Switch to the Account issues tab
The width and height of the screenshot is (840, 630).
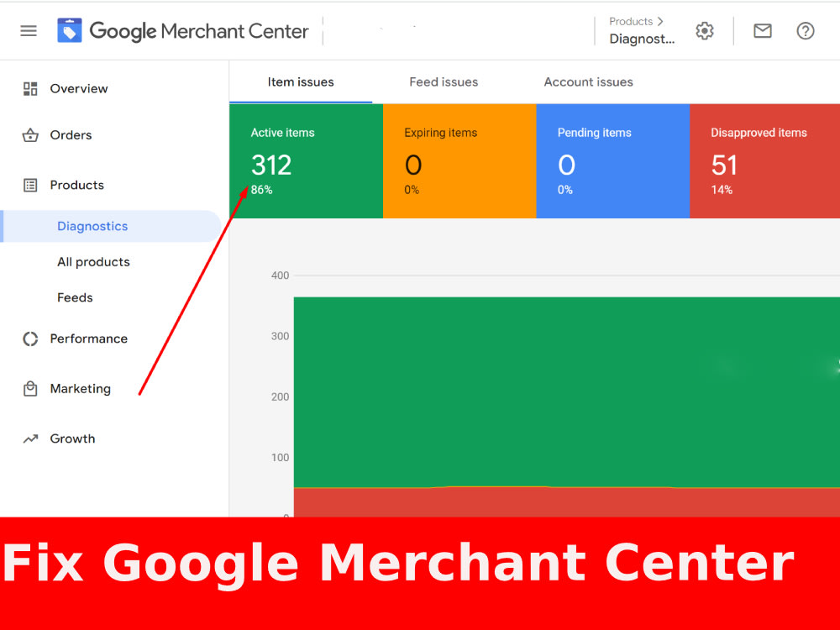pos(588,82)
